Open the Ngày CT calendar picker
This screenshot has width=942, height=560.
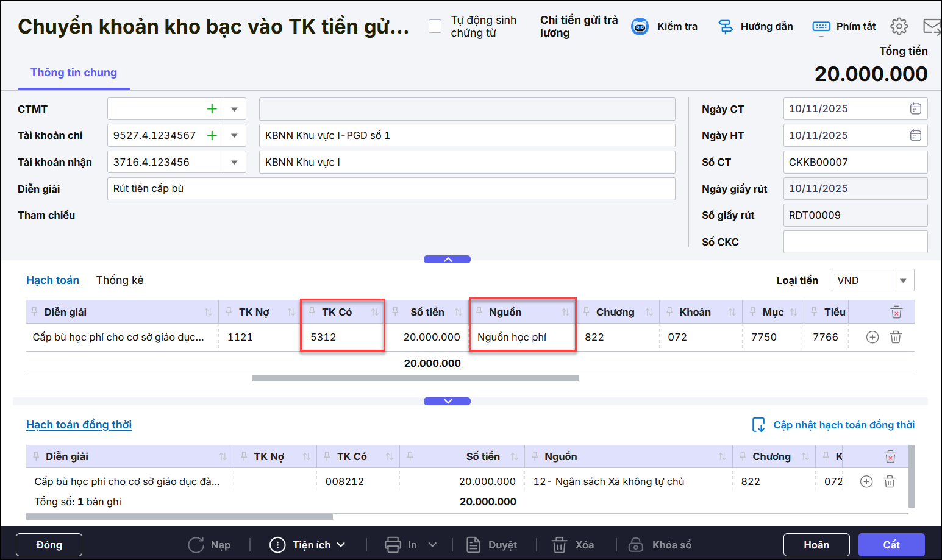[x=915, y=108]
